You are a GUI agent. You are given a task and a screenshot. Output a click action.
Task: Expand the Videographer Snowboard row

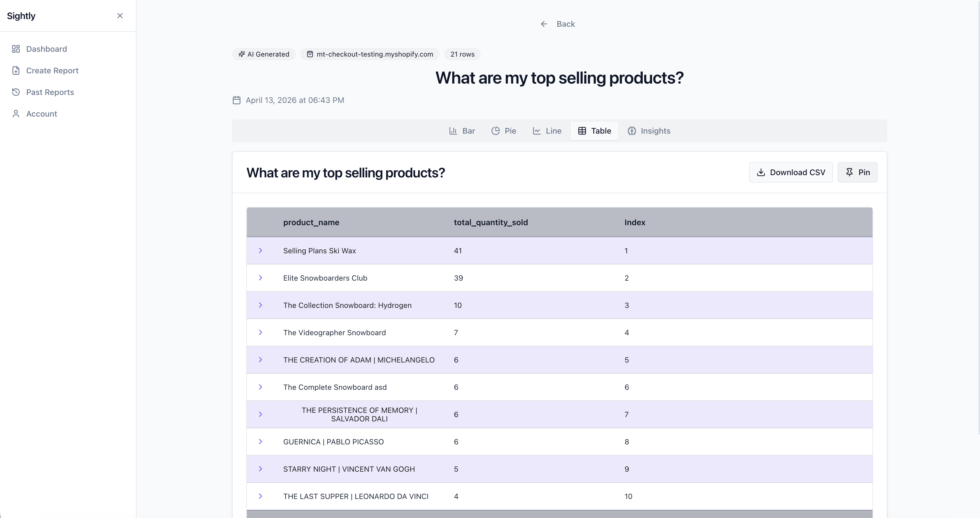pos(260,332)
